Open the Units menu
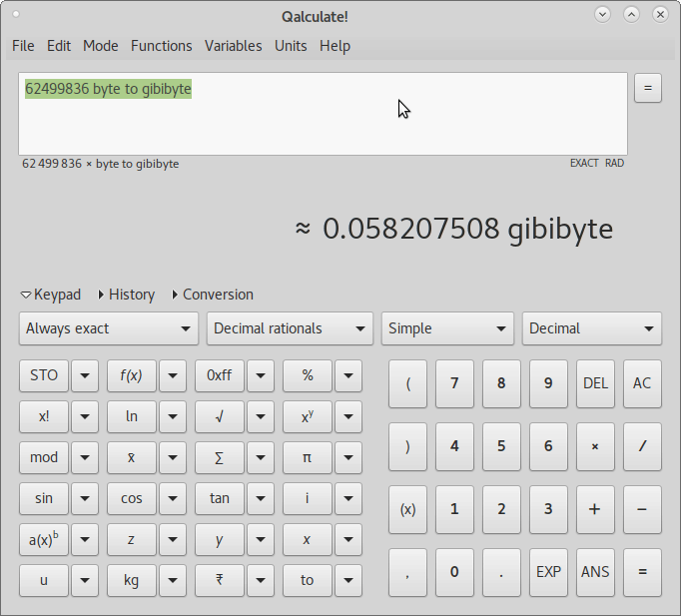Screen dimensions: 681x616 (x=291, y=46)
